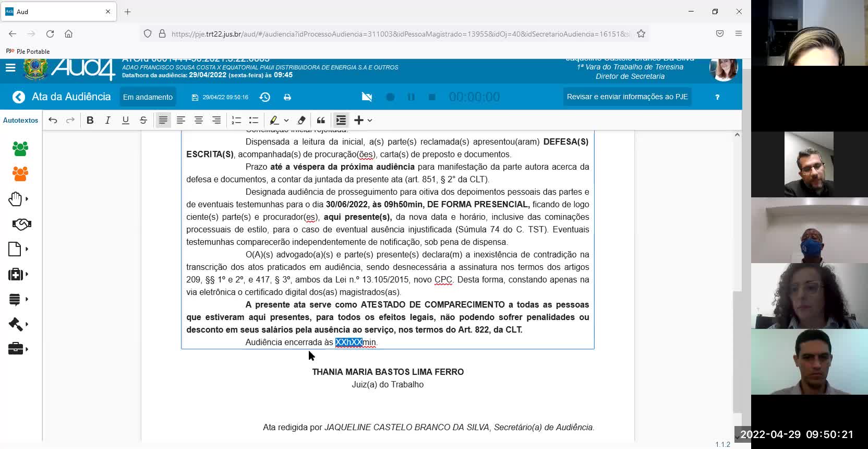This screenshot has height=449, width=868.
Task: Start recording with the record button
Action: 390,97
